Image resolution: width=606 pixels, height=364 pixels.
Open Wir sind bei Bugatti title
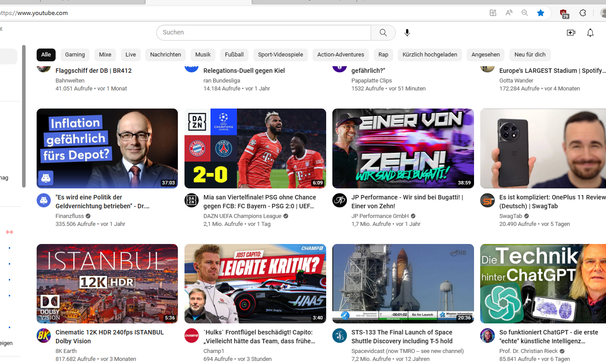click(x=407, y=202)
